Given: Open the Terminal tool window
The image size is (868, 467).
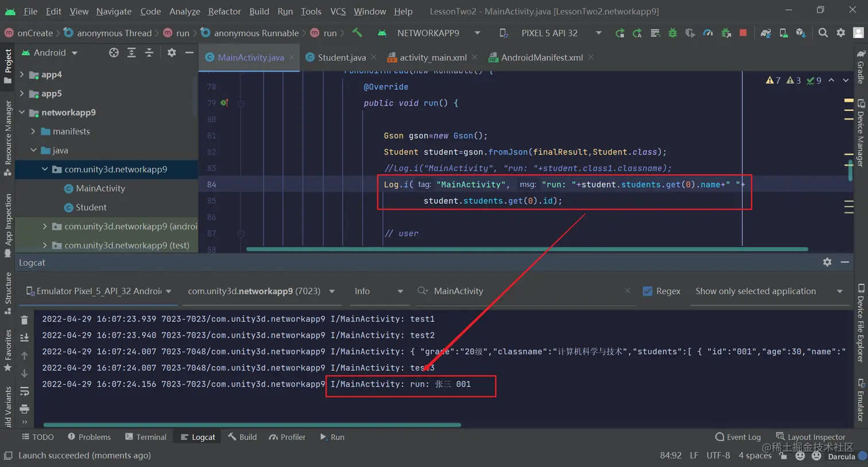Looking at the screenshot, I should click(146, 437).
